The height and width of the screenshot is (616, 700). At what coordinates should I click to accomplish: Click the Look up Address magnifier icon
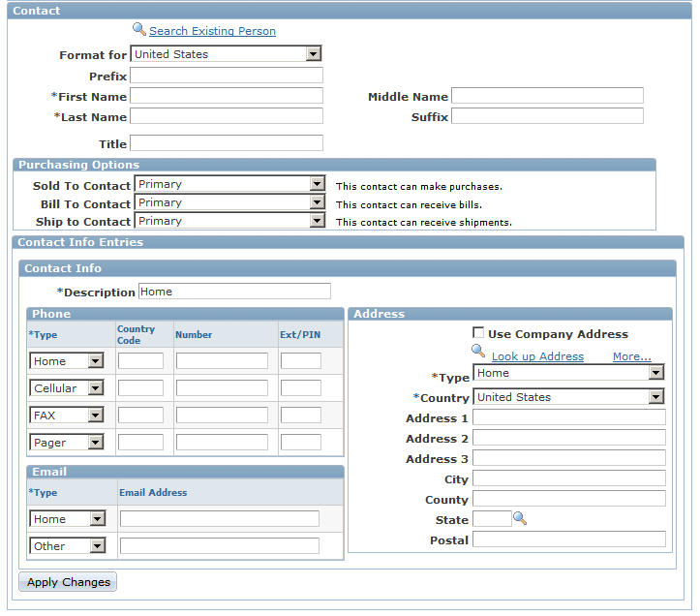tap(478, 352)
